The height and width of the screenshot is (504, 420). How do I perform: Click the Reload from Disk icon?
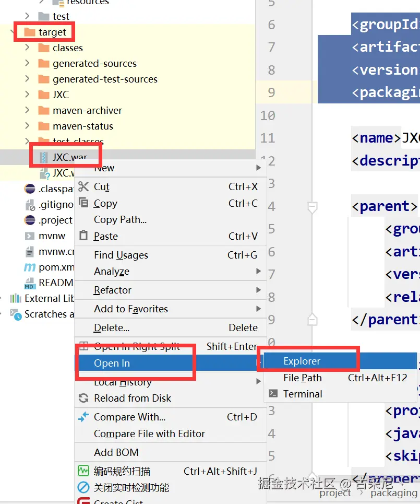83,398
